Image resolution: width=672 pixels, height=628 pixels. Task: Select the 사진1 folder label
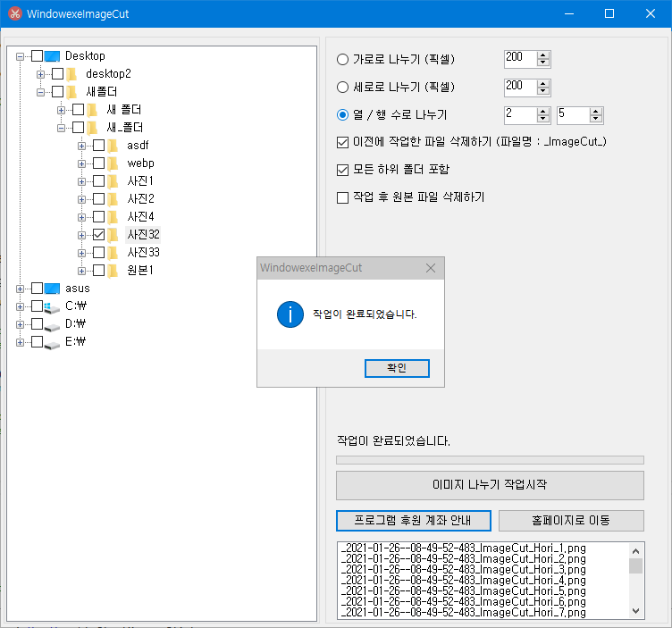click(140, 181)
